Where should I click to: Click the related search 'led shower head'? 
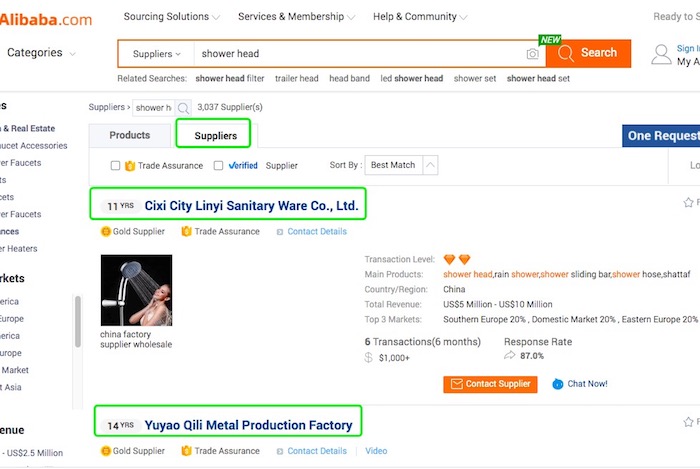412,79
